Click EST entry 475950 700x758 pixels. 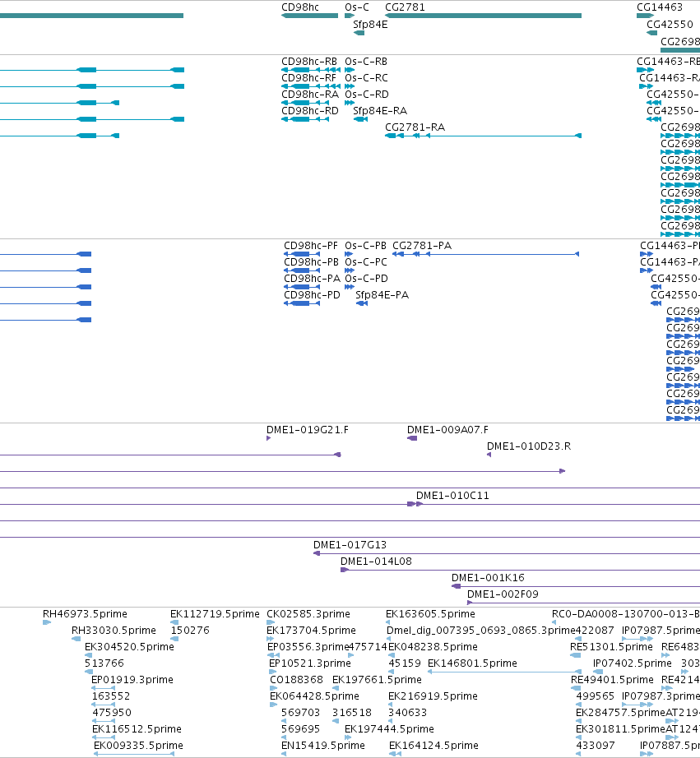[112, 713]
